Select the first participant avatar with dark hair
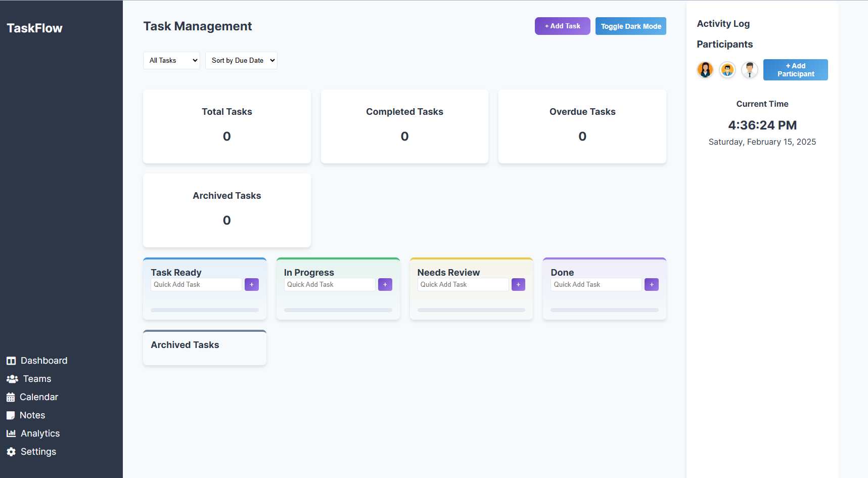The height and width of the screenshot is (478, 868). (705, 70)
